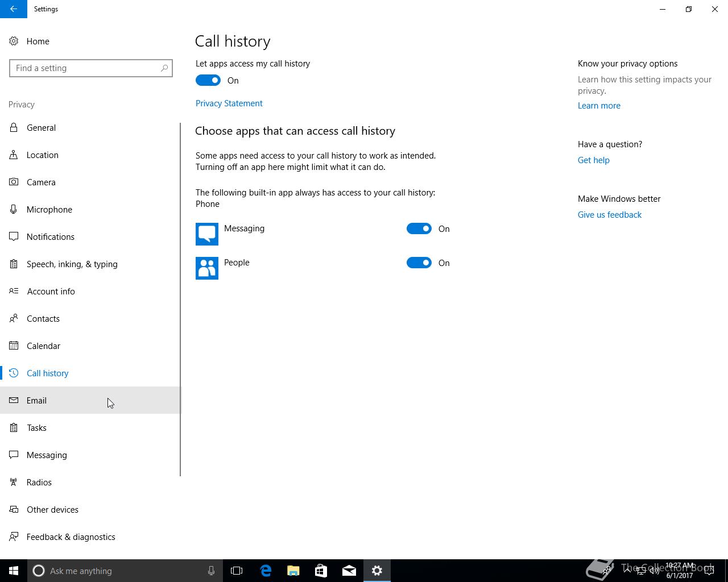This screenshot has width=728, height=582.
Task: Toggle People call history access off
Action: [419, 263]
